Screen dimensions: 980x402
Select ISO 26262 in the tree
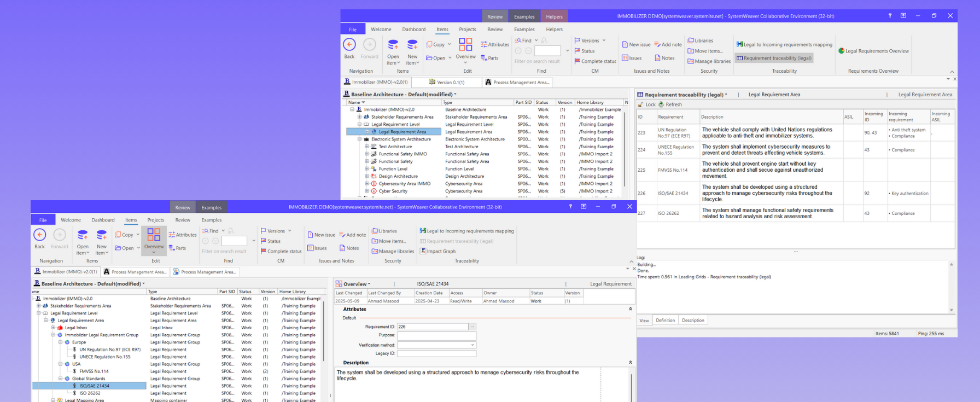coord(90,393)
